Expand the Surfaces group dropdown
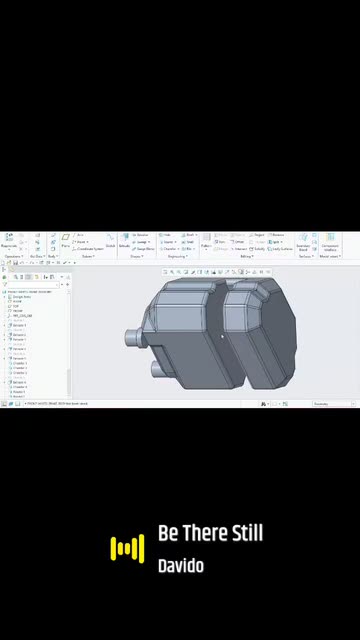 click(307, 256)
